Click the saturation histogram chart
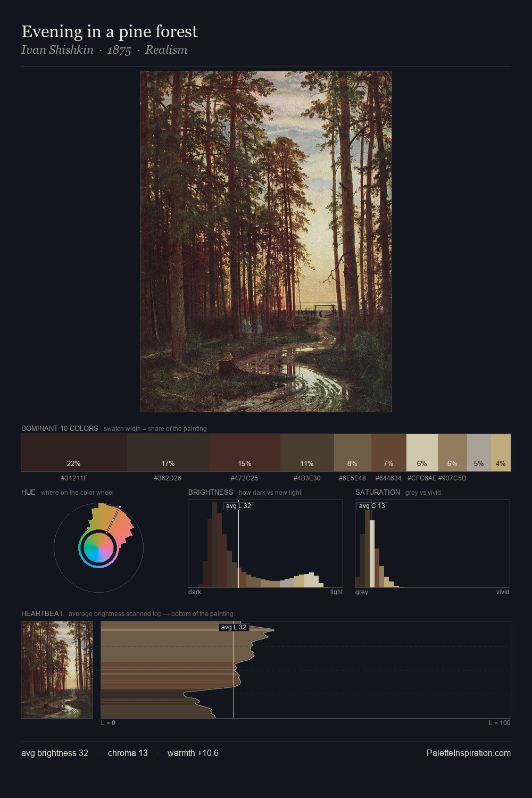 pos(433,544)
